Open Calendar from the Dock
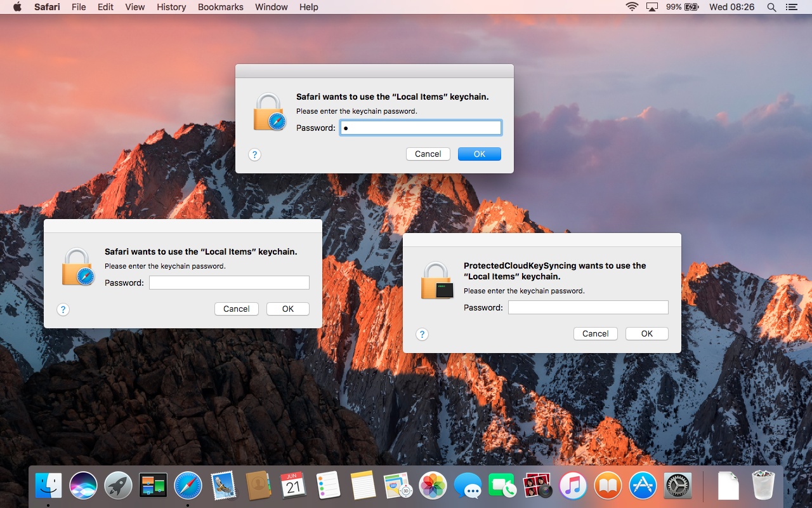 293,486
